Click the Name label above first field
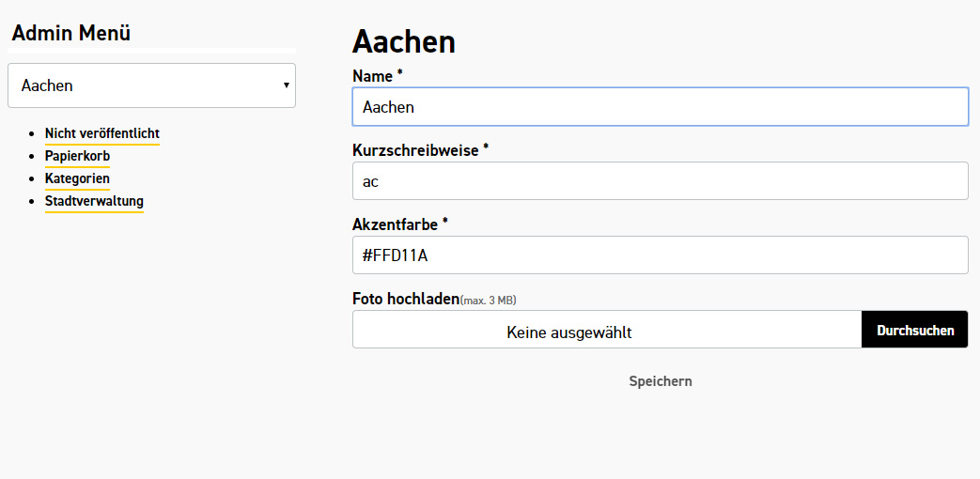The image size is (980, 479). point(372,75)
